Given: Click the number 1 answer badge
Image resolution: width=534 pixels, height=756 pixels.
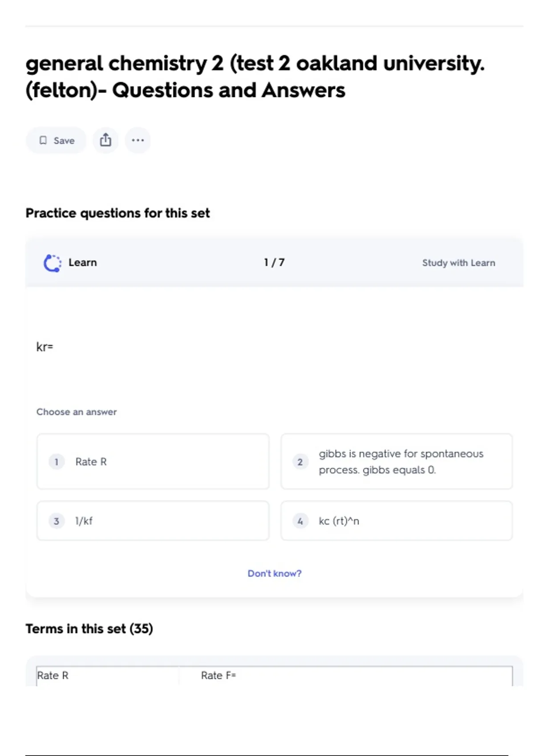Looking at the screenshot, I should point(57,462).
